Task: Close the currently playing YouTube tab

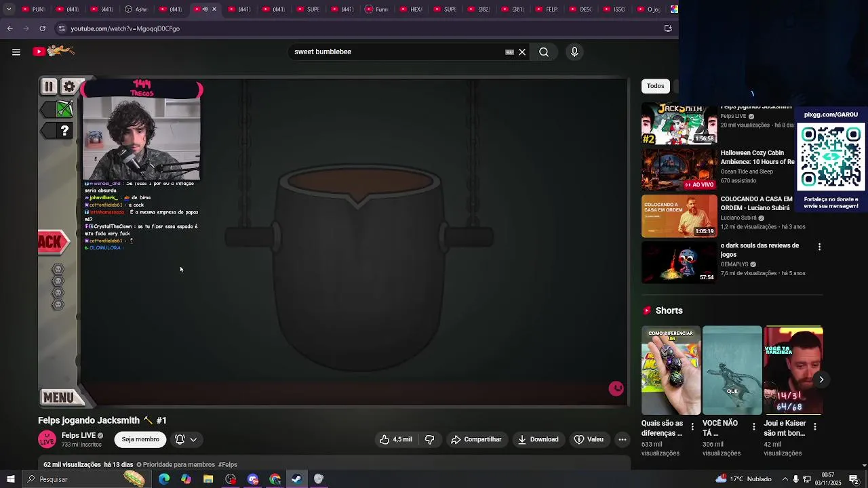Action: coord(214,9)
